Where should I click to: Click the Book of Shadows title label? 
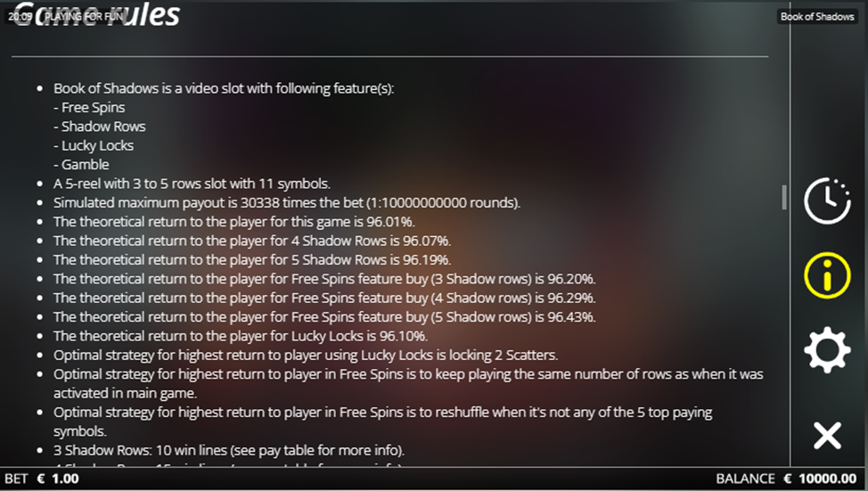(817, 17)
